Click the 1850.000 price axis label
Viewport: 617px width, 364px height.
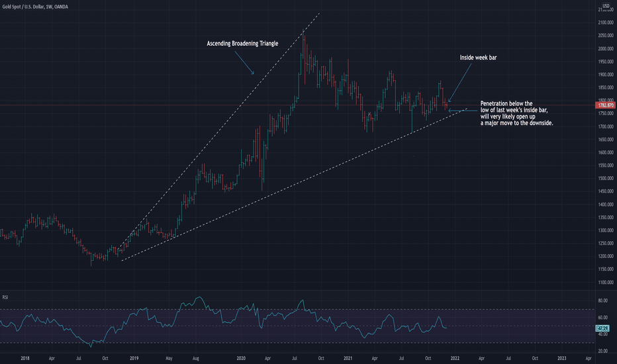click(606, 88)
